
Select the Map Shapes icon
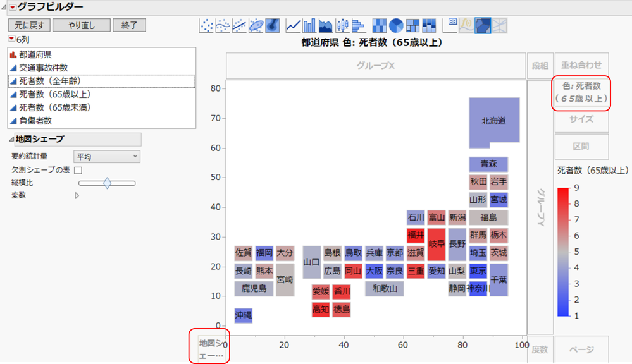point(483,26)
